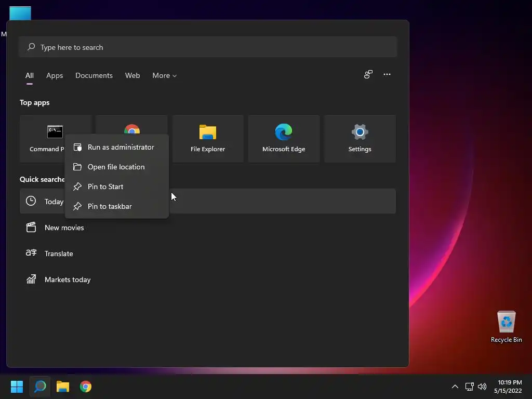The image size is (532, 399).
Task: Click the Type here to search field
Action: pyautogui.click(x=208, y=47)
